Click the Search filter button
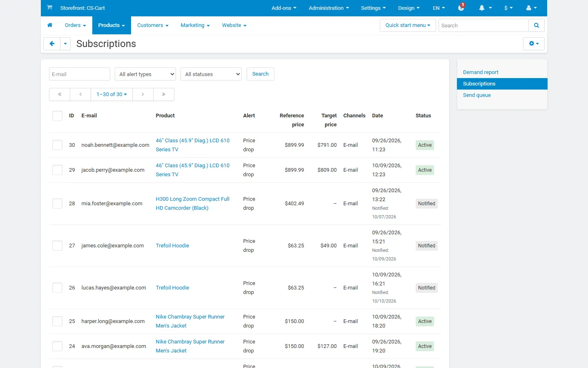The width and height of the screenshot is (588, 368). point(261,74)
